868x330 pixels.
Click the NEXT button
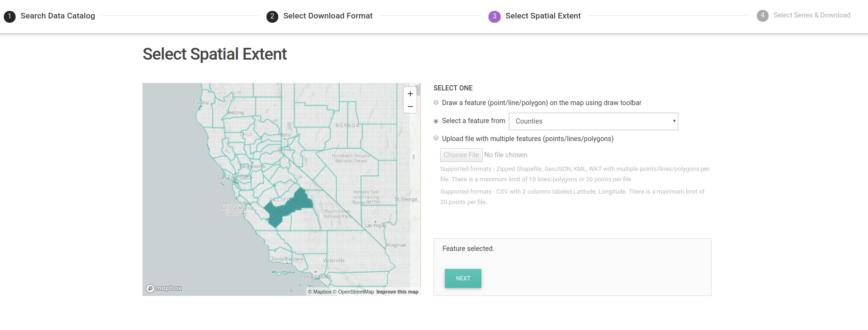pyautogui.click(x=463, y=278)
